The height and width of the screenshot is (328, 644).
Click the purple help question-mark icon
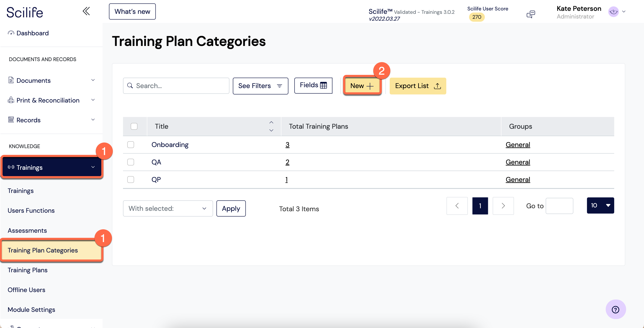(x=615, y=309)
